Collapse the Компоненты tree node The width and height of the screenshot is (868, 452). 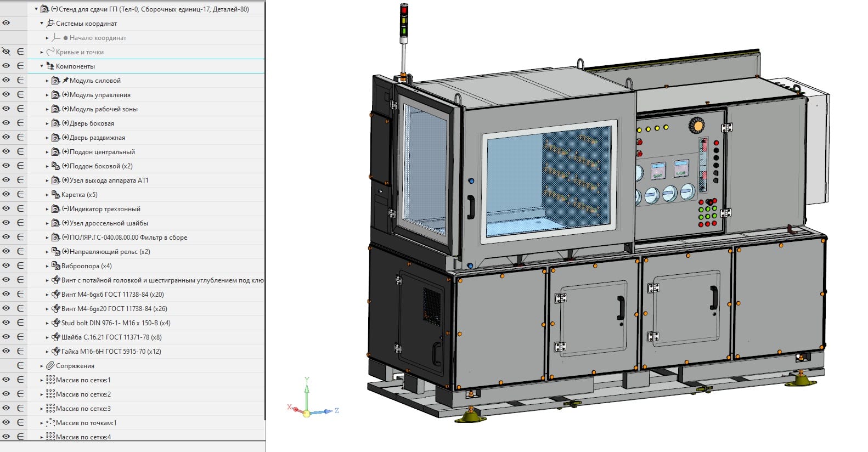(x=42, y=66)
